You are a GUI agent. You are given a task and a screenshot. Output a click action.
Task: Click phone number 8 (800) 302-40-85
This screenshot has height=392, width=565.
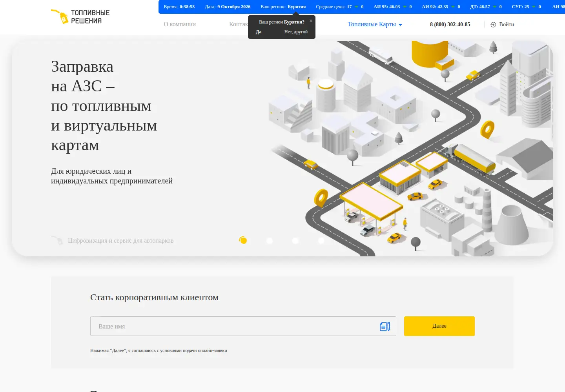tap(450, 24)
